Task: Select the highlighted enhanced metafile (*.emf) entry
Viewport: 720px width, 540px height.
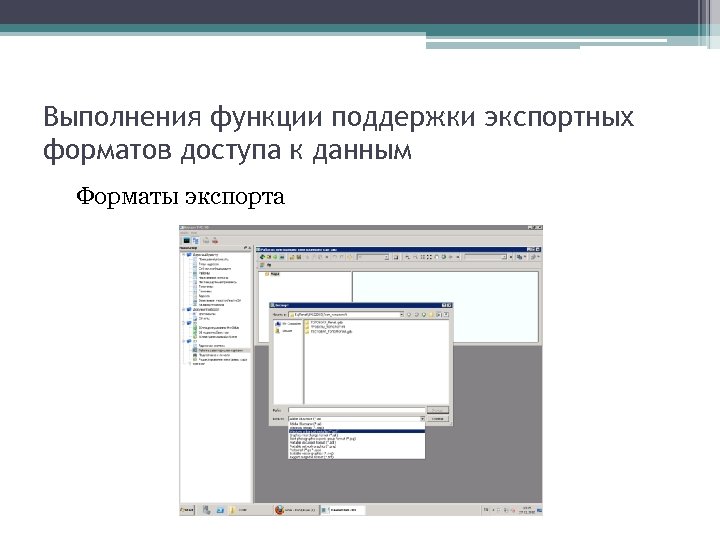Action: pyautogui.click(x=357, y=431)
